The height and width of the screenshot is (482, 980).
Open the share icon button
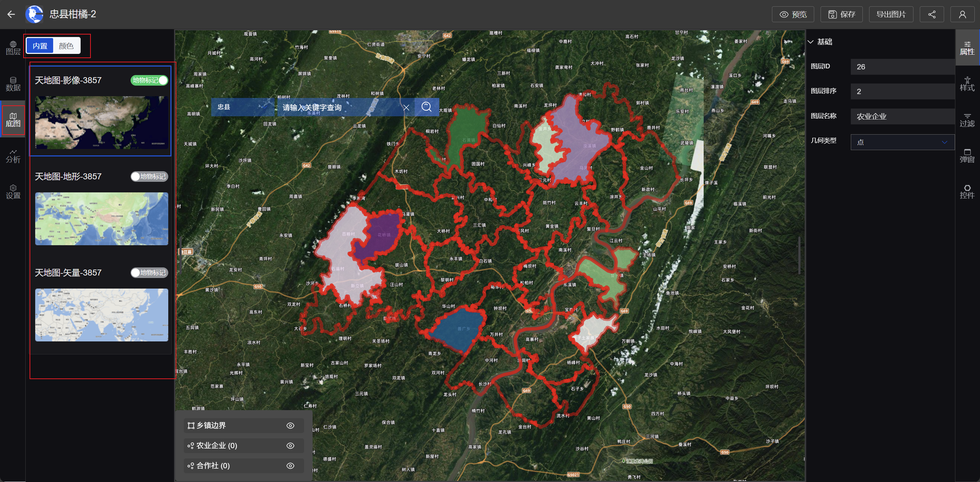[931, 14]
